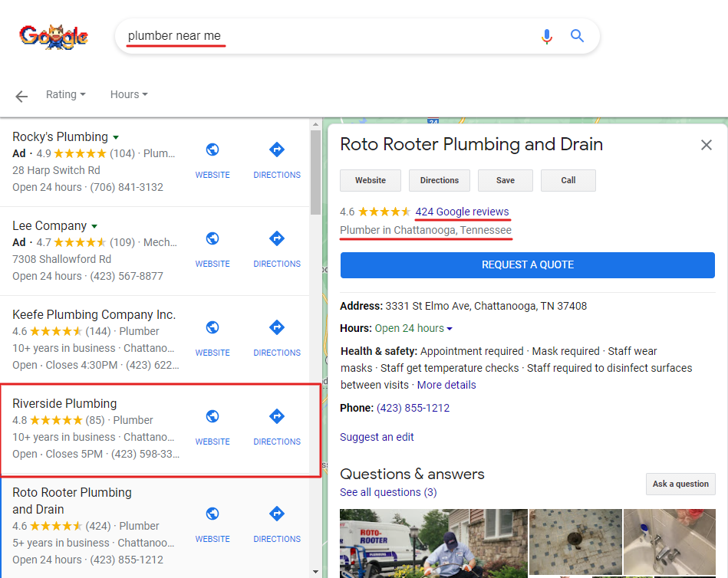This screenshot has height=578, width=728.
Task: Select Lee Company listing title
Action: (x=49, y=226)
